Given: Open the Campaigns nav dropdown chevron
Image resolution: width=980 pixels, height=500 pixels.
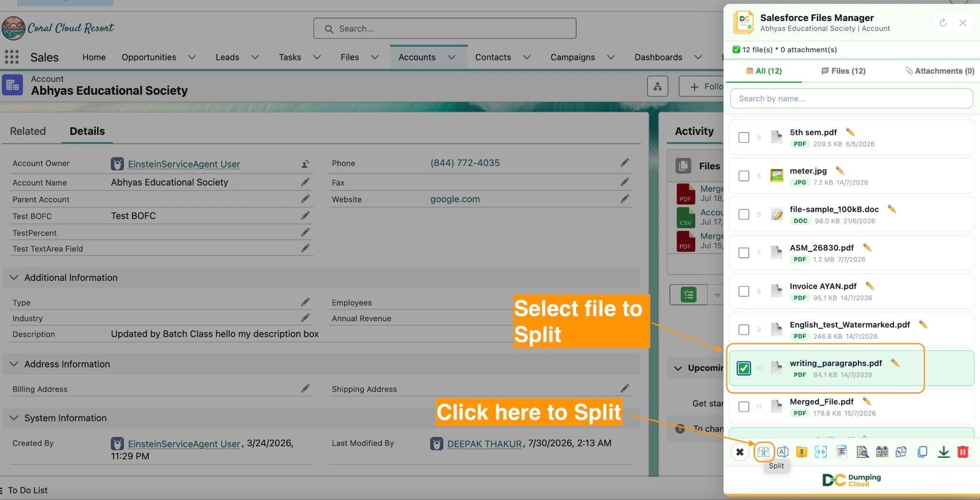Looking at the screenshot, I should (x=611, y=57).
